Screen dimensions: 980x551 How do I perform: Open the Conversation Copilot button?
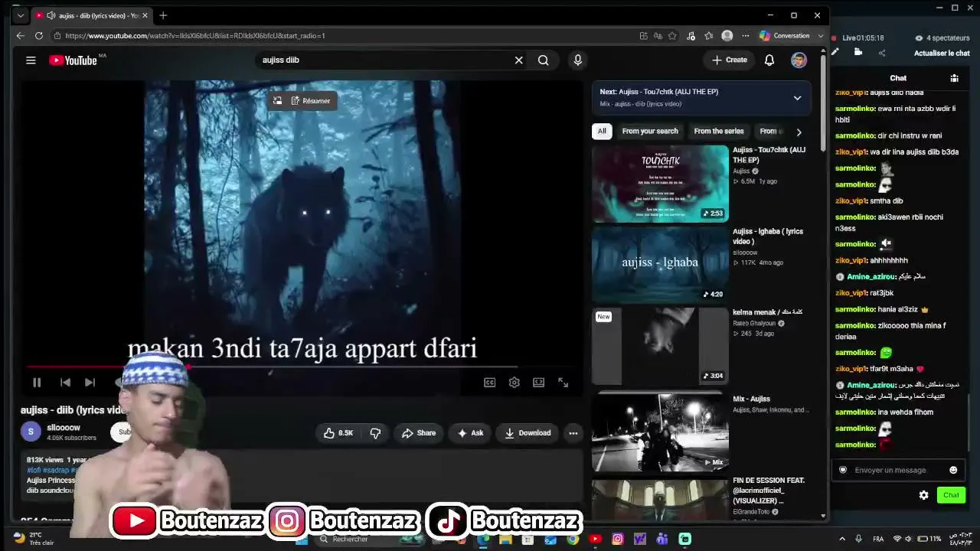pos(784,36)
